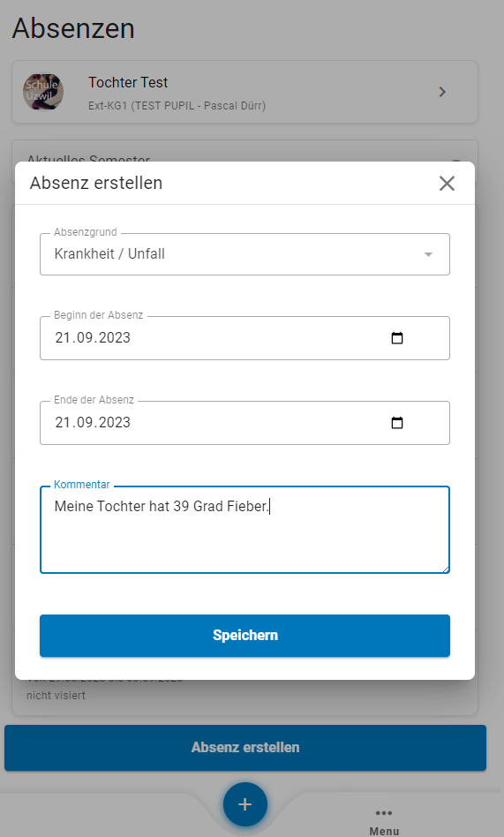Click the round plus button at bottom
This screenshot has height=837, width=504.
pos(245,804)
